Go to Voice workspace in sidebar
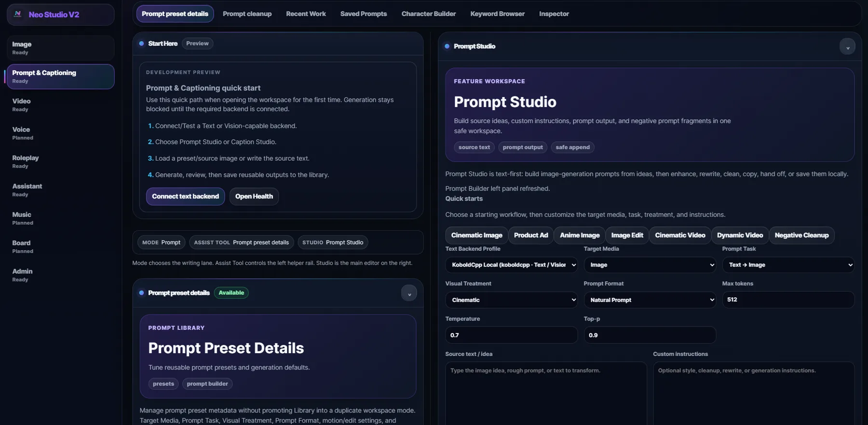 click(60, 133)
